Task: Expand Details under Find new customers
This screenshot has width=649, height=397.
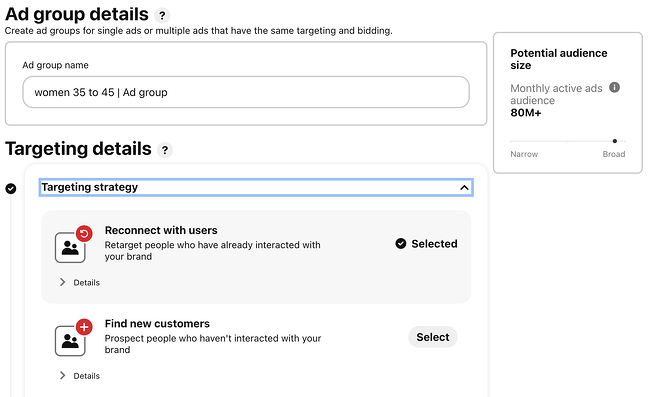Action: (80, 375)
